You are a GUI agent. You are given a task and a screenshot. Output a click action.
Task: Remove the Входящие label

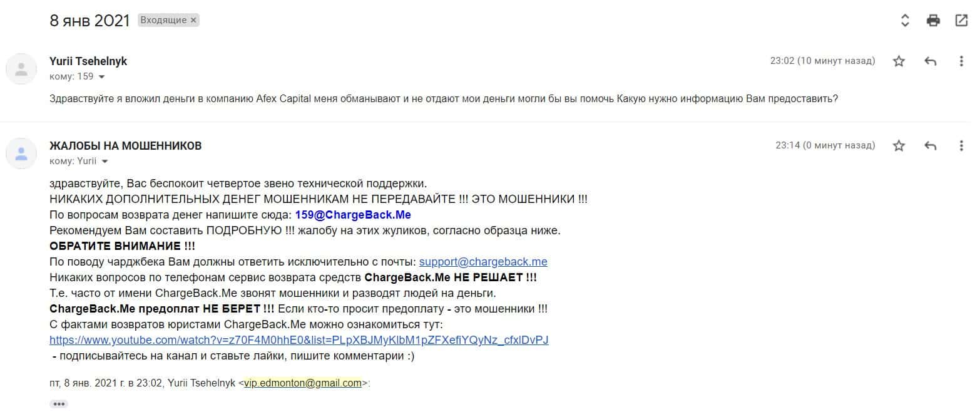click(193, 20)
